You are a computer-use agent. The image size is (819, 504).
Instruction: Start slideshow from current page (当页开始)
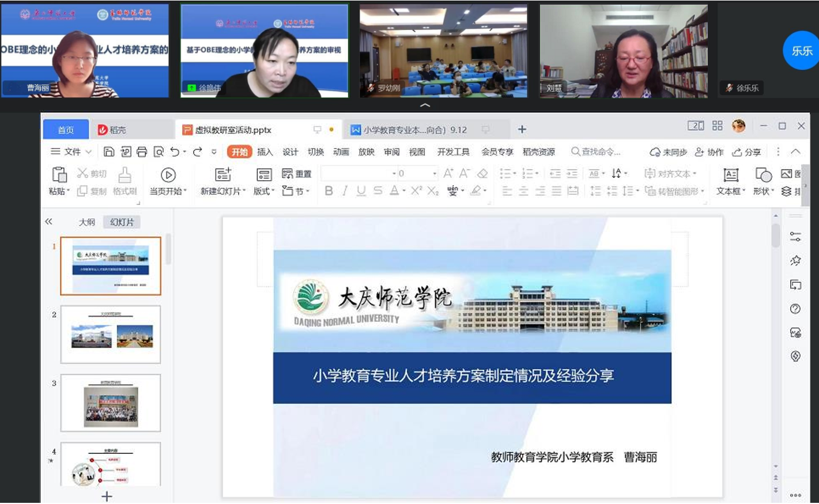pos(168,175)
